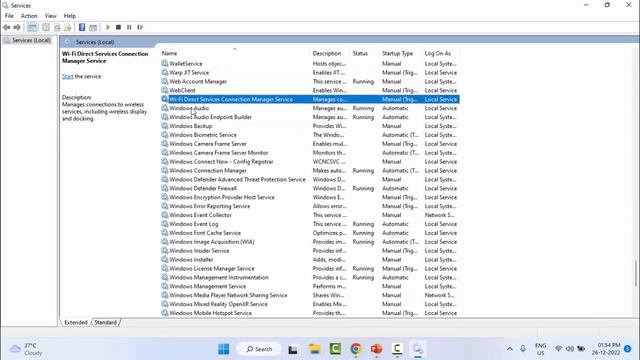Select Windows Encryption Provider Host Service
This screenshot has width=640, height=360.
pos(310,197)
